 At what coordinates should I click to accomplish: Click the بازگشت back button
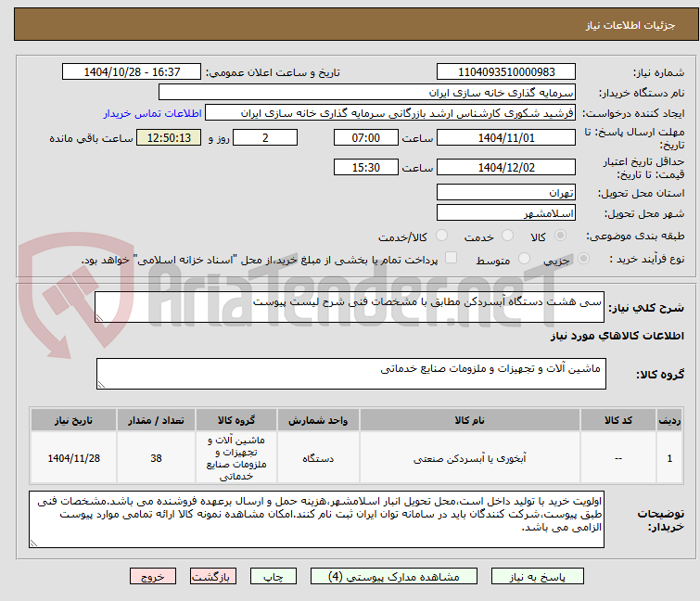213,576
